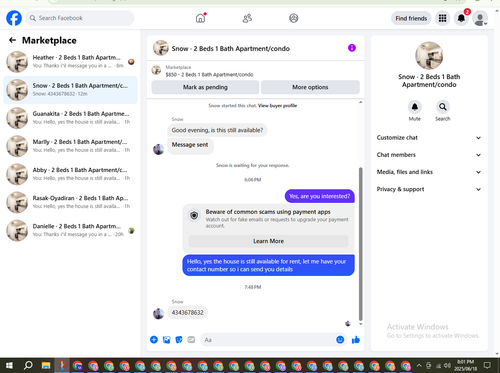Open Windows Start button

[9, 365]
